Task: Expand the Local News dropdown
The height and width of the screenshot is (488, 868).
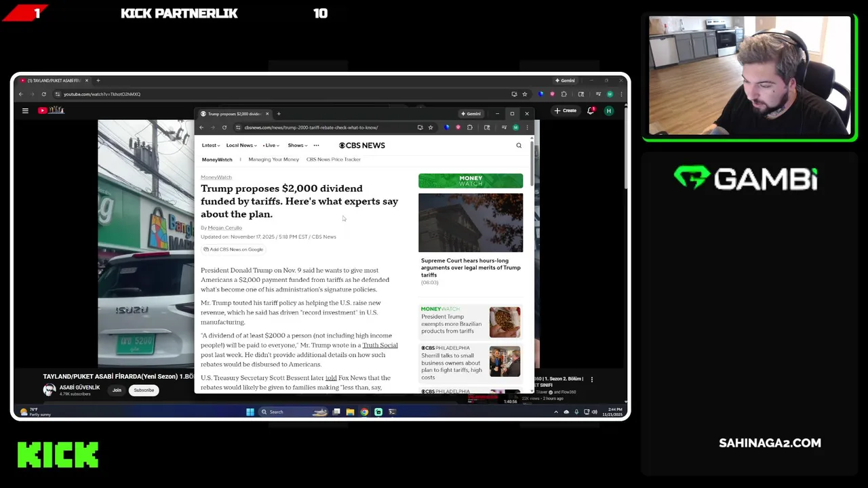Action: click(241, 145)
